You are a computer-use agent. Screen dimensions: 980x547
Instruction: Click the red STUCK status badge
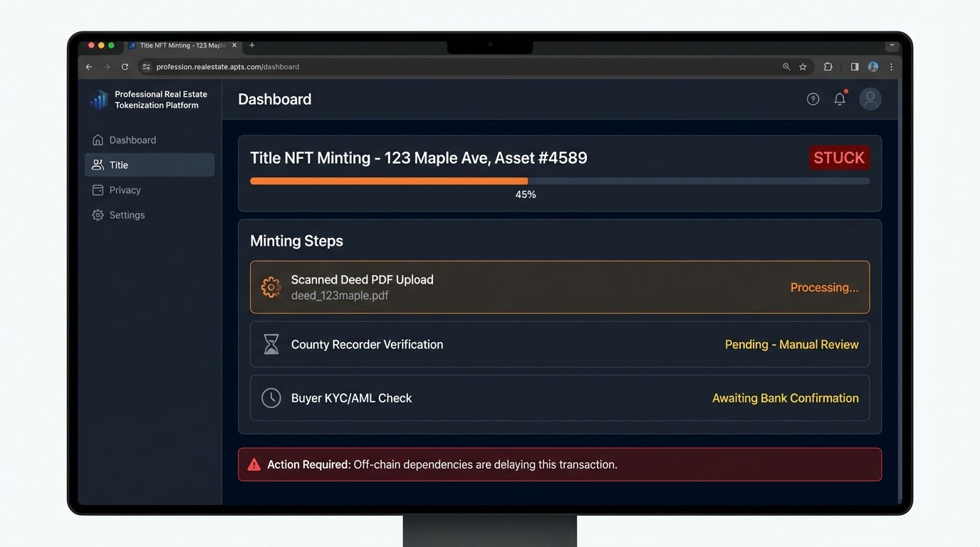click(838, 158)
